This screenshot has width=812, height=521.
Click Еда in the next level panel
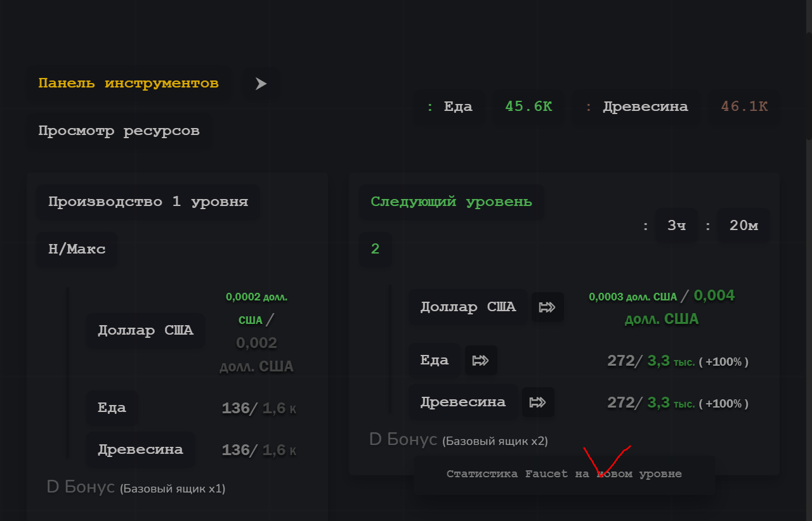tap(435, 361)
